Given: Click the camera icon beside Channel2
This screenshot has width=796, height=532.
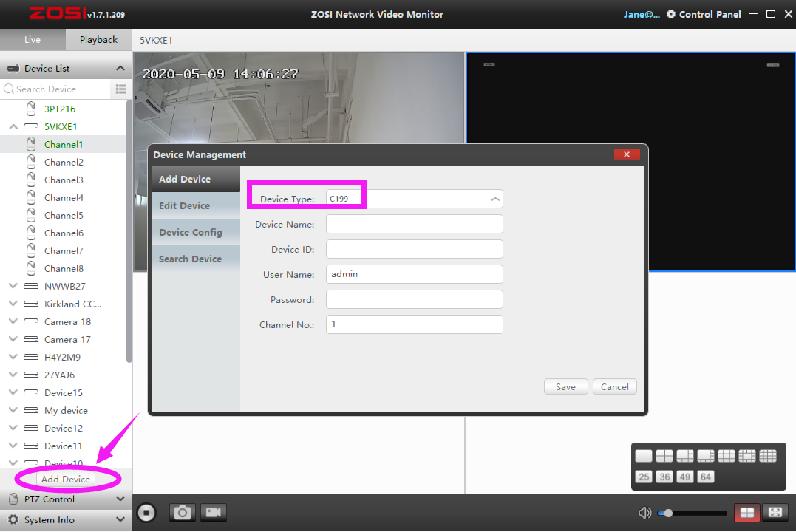Looking at the screenshot, I should point(32,162).
